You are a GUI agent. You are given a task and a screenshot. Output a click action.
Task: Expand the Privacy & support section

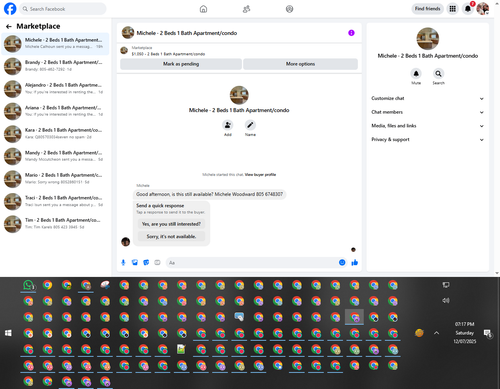[428, 139]
